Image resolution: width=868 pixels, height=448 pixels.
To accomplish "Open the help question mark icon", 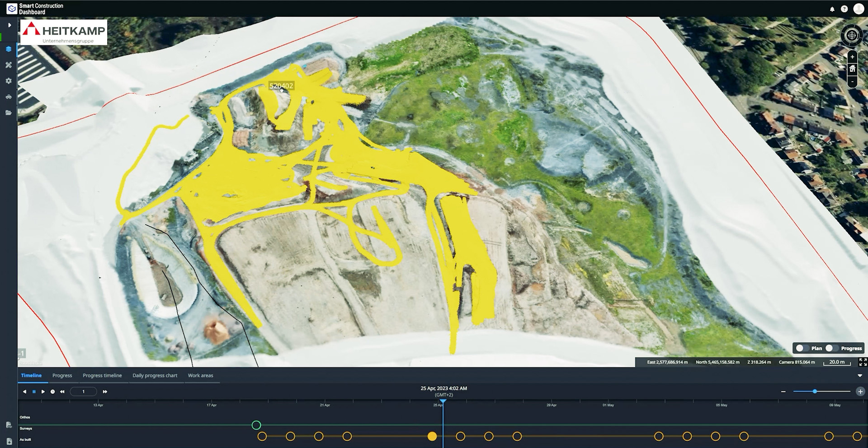I will [x=844, y=9].
